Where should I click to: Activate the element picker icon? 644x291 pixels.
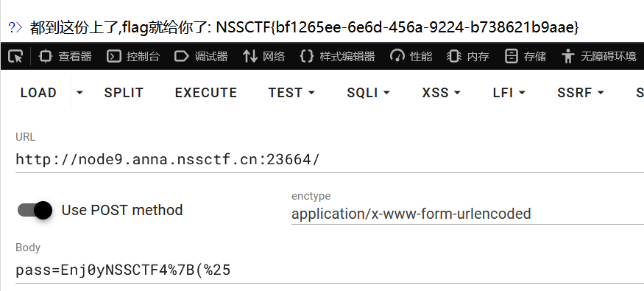(15, 56)
